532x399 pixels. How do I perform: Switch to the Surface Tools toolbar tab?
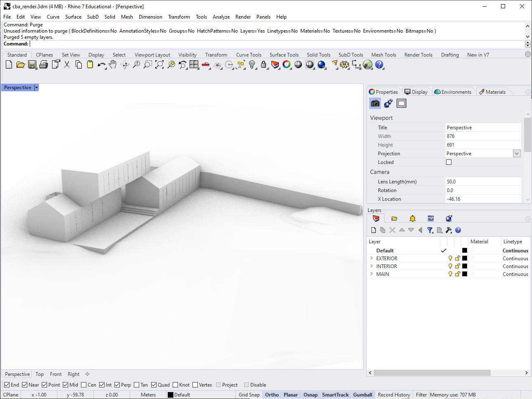(284, 55)
